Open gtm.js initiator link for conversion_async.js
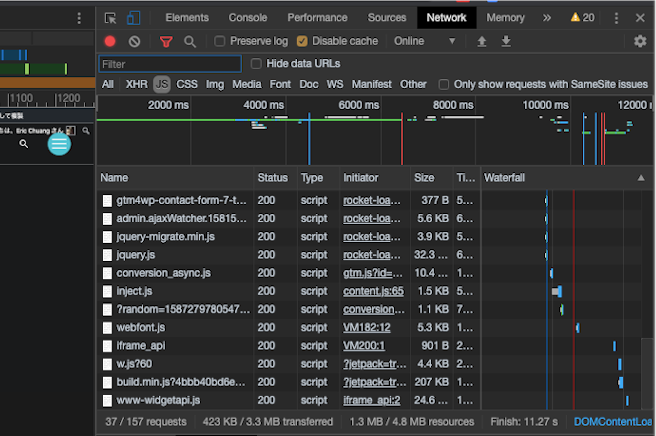The width and height of the screenshot is (656, 436). click(x=373, y=273)
